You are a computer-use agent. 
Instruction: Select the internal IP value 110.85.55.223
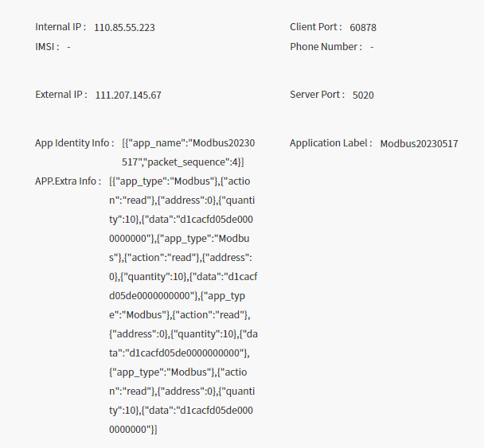coord(124,28)
